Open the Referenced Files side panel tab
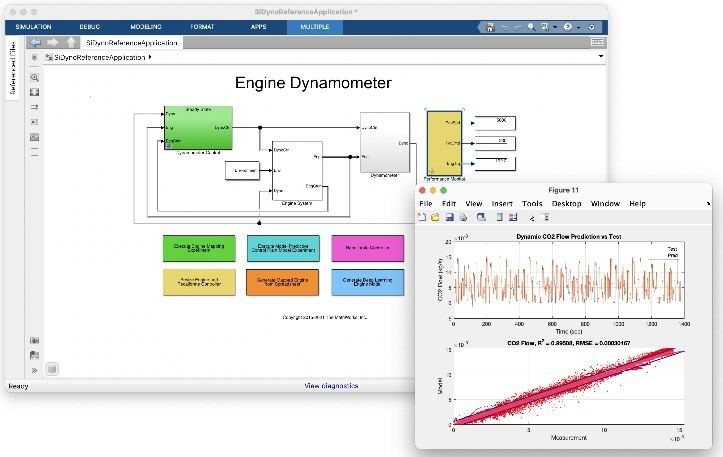Image resolution: width=723 pixels, height=457 pixels. [x=12, y=68]
